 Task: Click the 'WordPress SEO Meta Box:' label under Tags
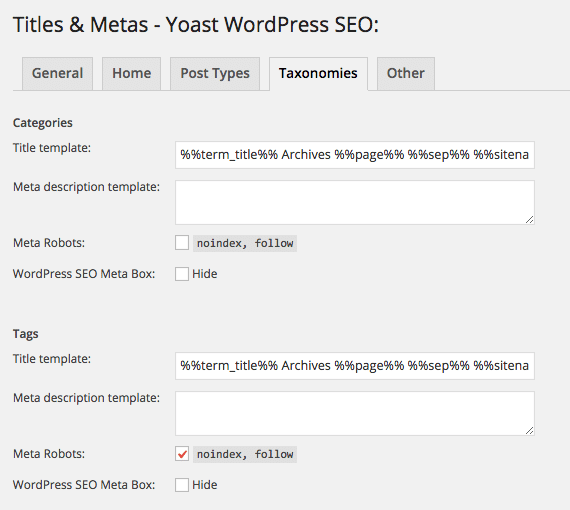click(84, 485)
